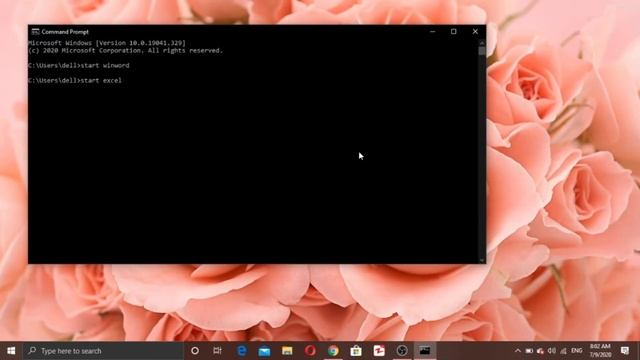640x360 pixels.
Task: Click the Microsoft Windows version line
Action: click(107, 43)
